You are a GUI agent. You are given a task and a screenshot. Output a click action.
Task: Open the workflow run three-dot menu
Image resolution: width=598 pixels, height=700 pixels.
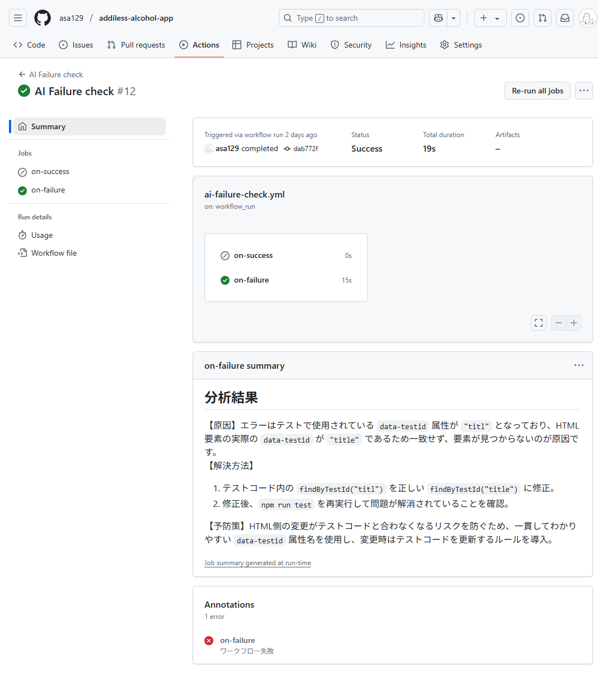click(x=584, y=91)
